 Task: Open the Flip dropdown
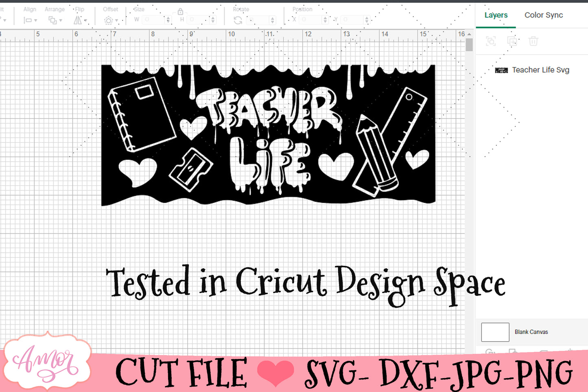click(x=80, y=20)
